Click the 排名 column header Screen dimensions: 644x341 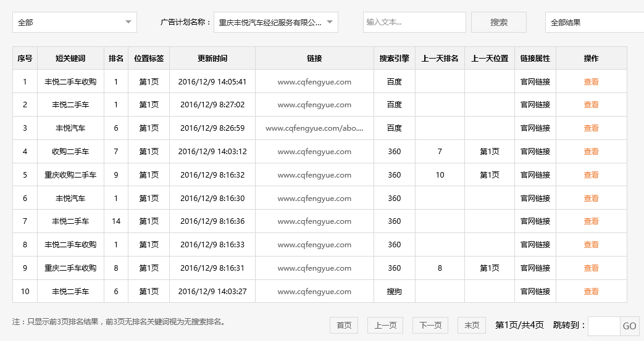pos(116,58)
